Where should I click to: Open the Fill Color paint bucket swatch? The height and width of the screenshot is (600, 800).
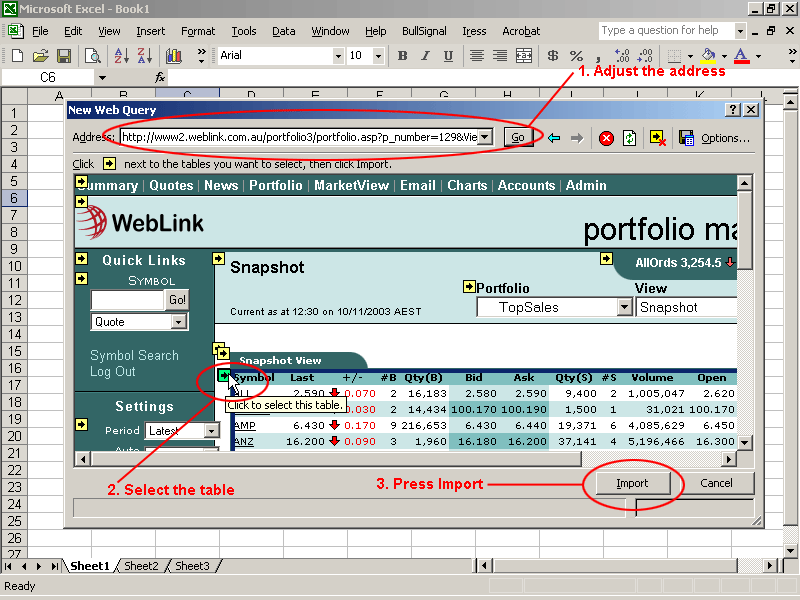pyautogui.click(x=709, y=56)
